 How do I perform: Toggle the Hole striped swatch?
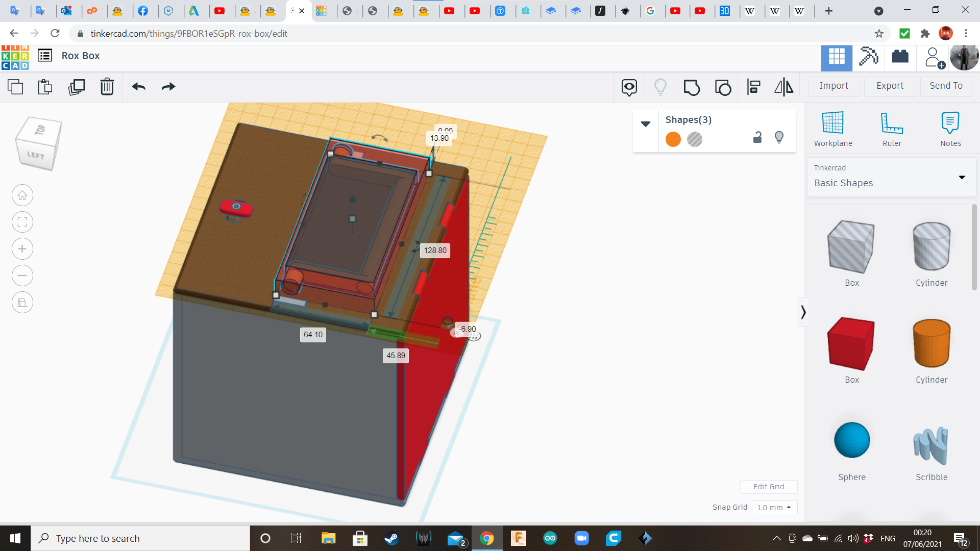(695, 139)
